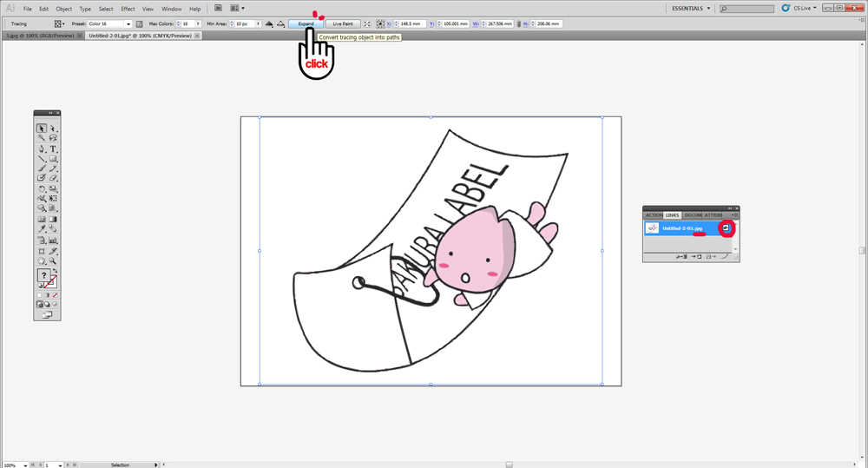Viewport: 868px width, 468px height.
Task: Open the Effect menu
Action: coord(128,9)
